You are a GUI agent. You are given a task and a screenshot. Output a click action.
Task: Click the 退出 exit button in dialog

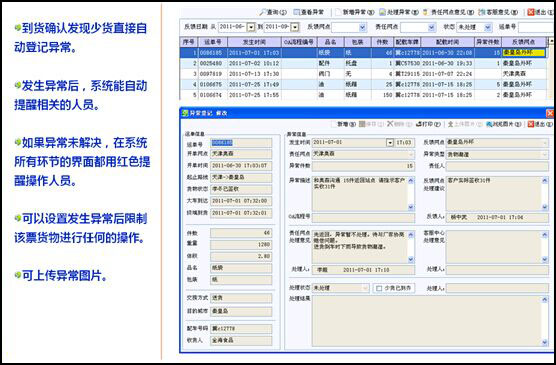[x=540, y=124]
